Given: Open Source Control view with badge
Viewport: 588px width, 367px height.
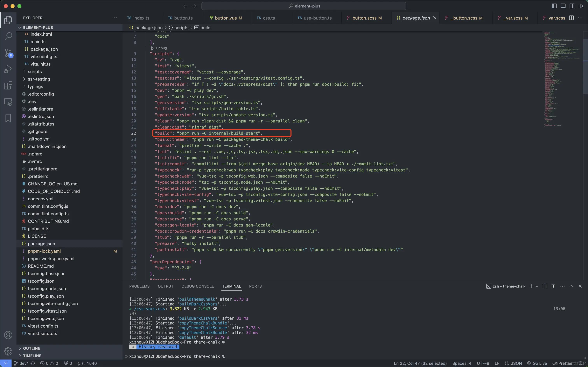Looking at the screenshot, I should (x=8, y=53).
